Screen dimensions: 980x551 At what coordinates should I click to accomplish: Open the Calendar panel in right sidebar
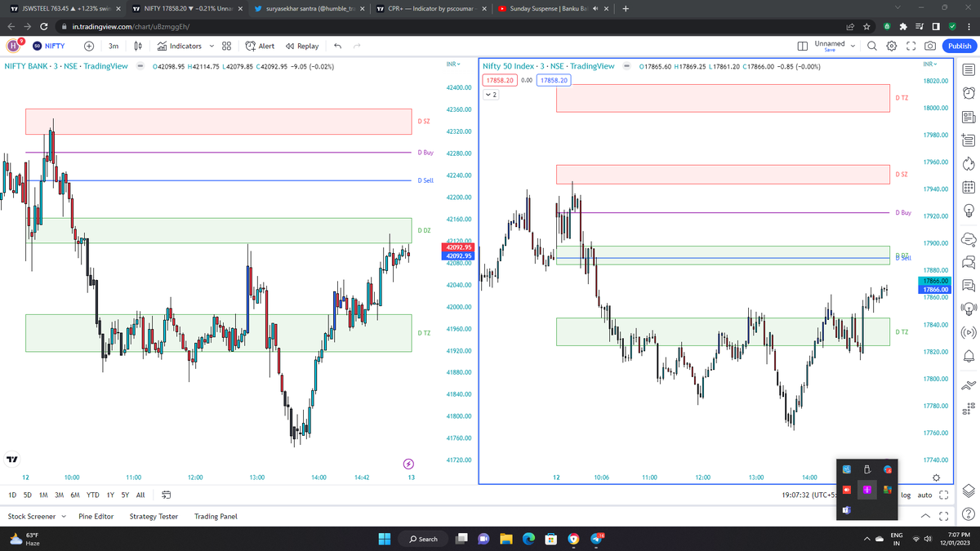point(969,188)
